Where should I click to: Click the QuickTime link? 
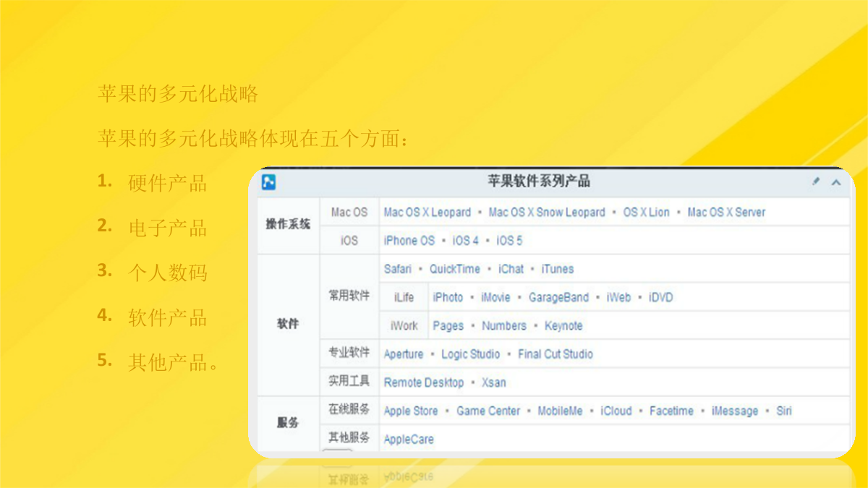point(455,269)
